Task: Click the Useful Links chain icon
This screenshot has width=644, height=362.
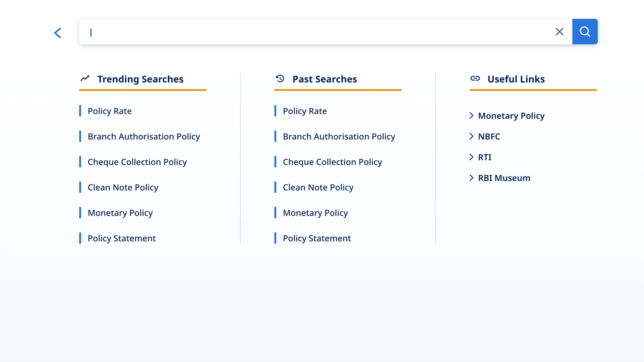Action: 475,78
